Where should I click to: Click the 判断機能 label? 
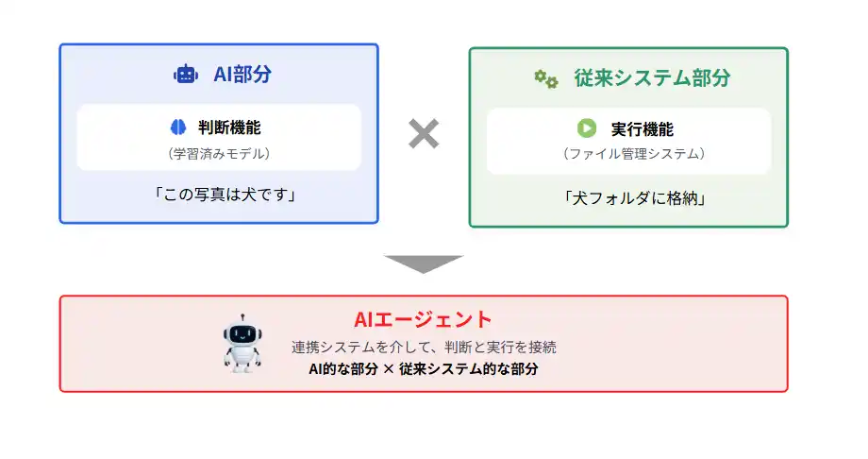point(229,128)
